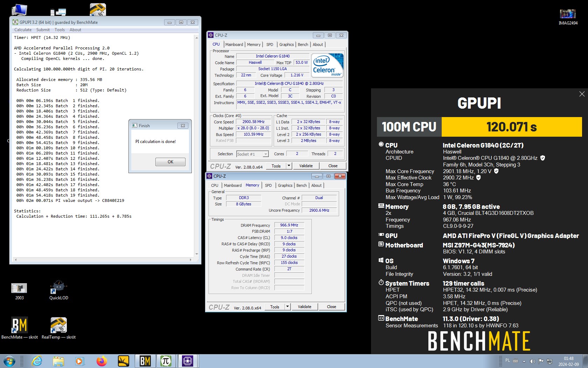
Task: Click the DRAM Frequency 966.9 MHz field
Action: coord(289,225)
